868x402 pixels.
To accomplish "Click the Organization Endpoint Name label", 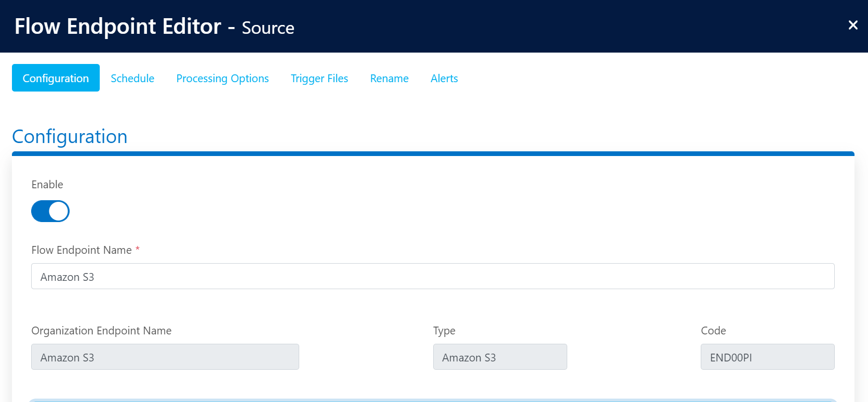I will 101,331.
